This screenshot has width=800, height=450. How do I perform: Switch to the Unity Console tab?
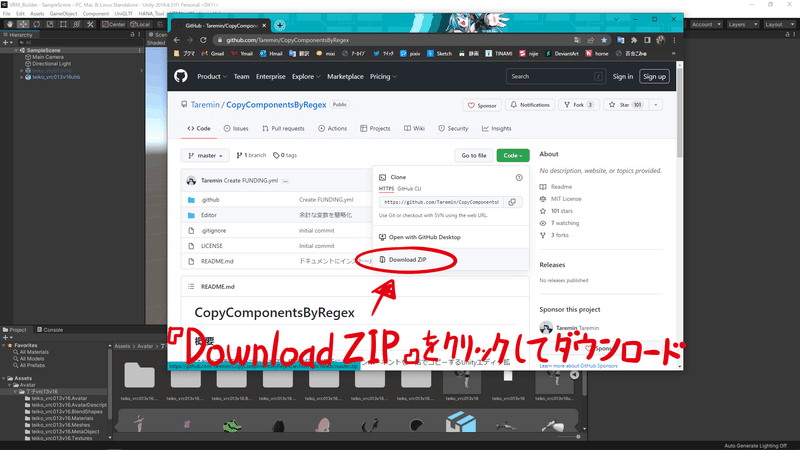(50, 330)
